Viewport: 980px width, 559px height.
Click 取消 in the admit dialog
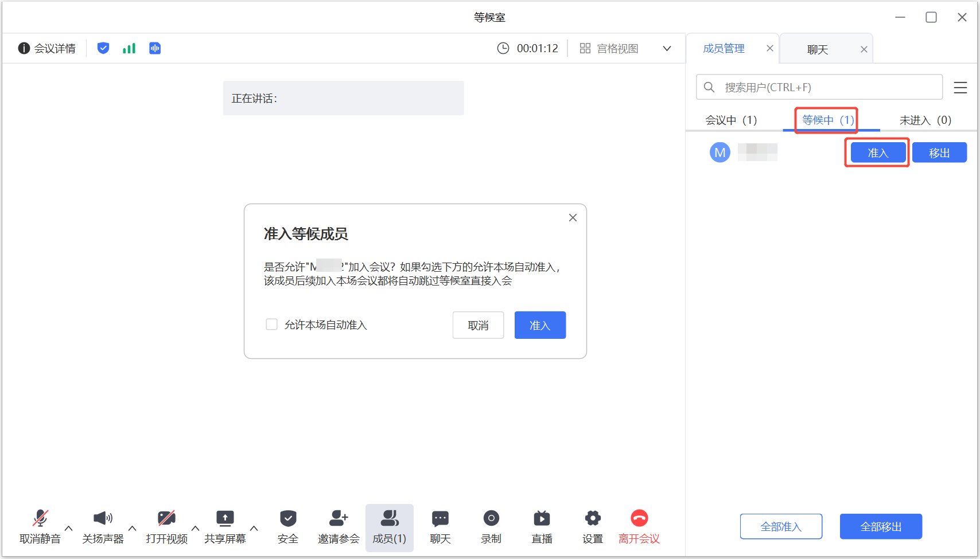pyautogui.click(x=478, y=325)
